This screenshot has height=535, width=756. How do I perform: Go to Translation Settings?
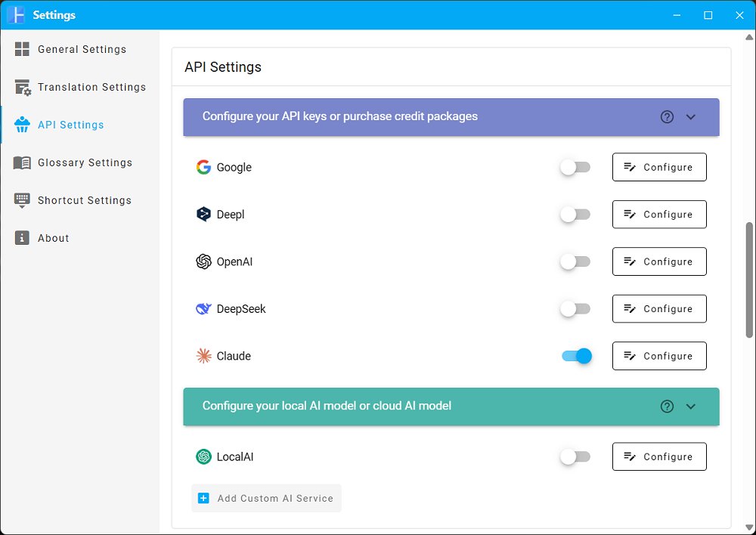(x=79, y=87)
